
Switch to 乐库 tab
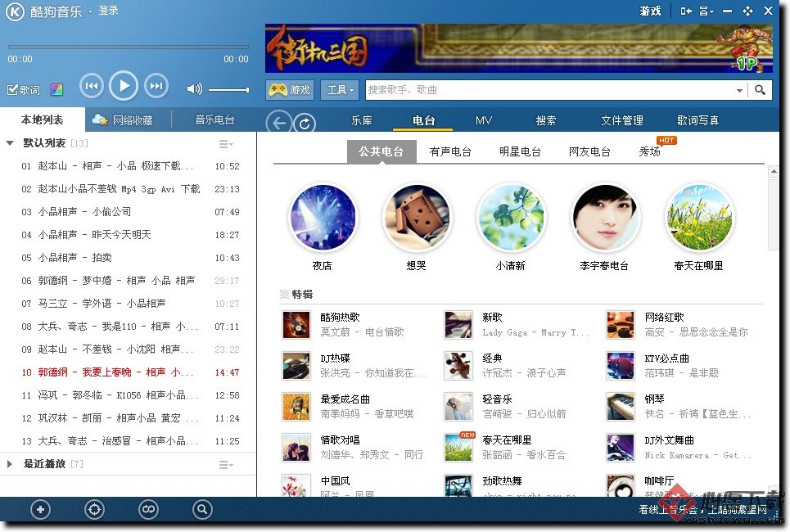[362, 120]
